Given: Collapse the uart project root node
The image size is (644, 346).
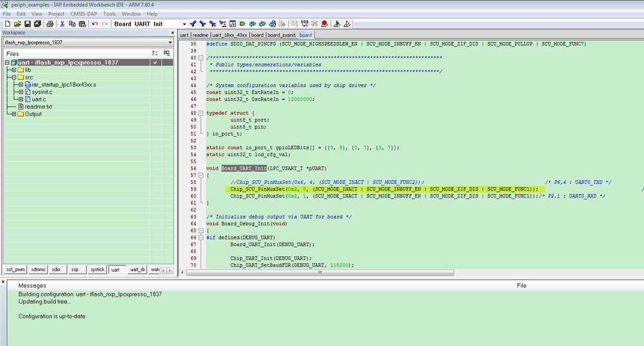Looking at the screenshot, I should (x=7, y=63).
